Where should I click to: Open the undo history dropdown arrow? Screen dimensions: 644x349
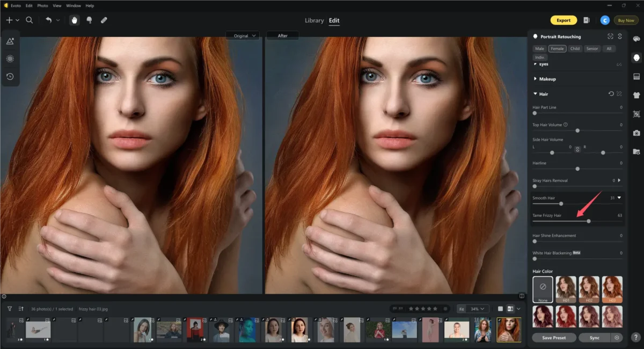click(x=58, y=20)
